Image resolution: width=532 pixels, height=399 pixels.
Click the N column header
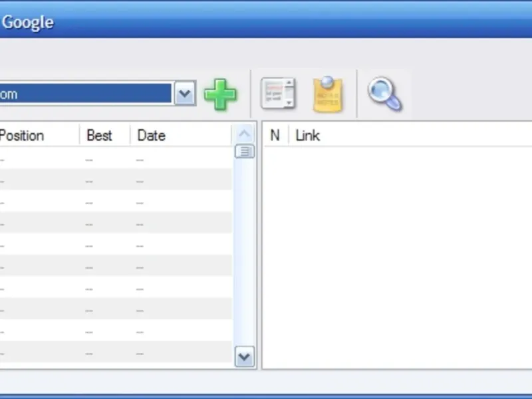pyautogui.click(x=275, y=136)
